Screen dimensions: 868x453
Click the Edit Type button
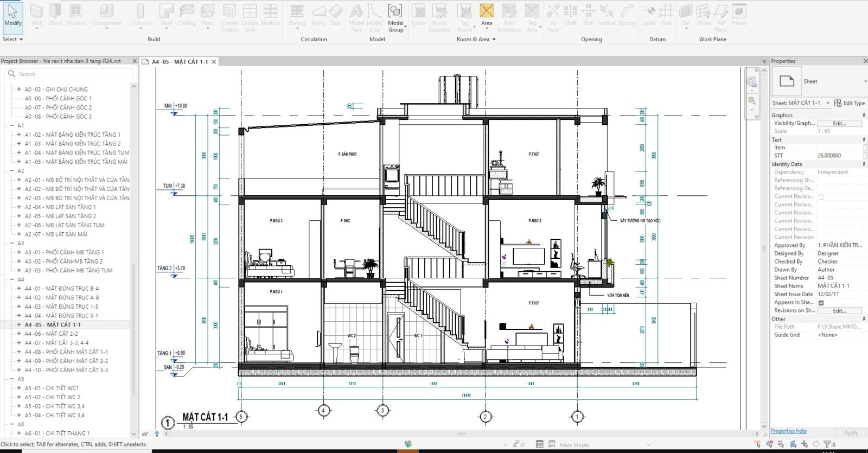tap(850, 103)
